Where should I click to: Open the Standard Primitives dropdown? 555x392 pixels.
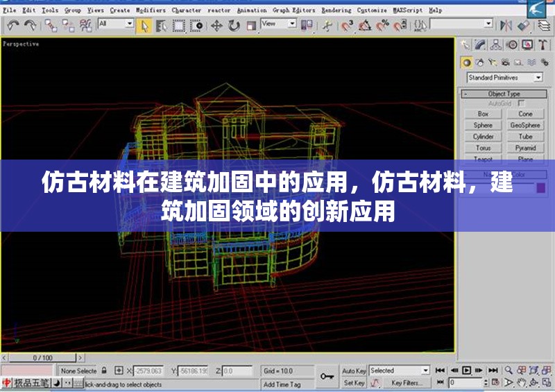[x=505, y=77]
